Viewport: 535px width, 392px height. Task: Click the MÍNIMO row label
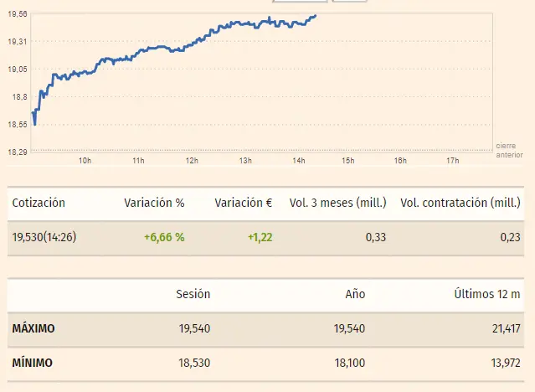pyautogui.click(x=32, y=363)
